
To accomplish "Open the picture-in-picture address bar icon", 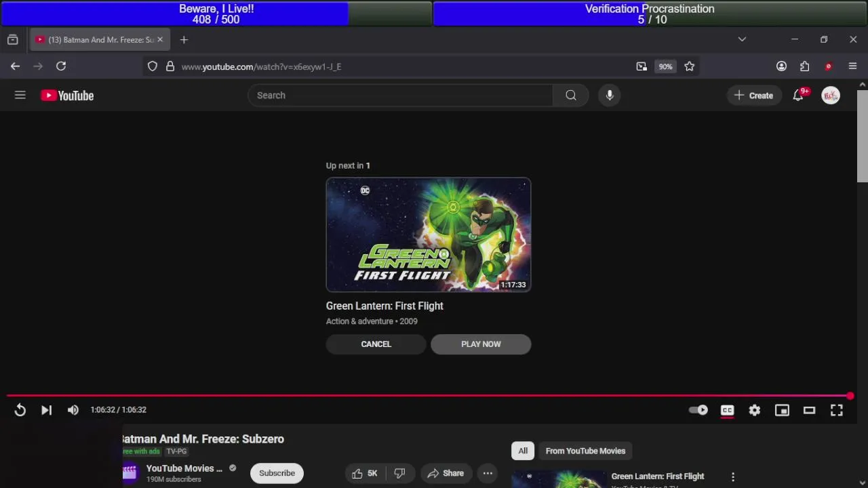I will pos(642,66).
